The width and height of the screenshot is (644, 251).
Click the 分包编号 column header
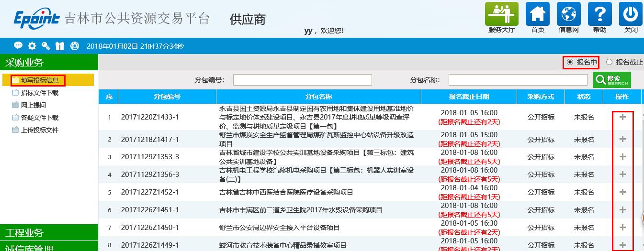(167, 97)
